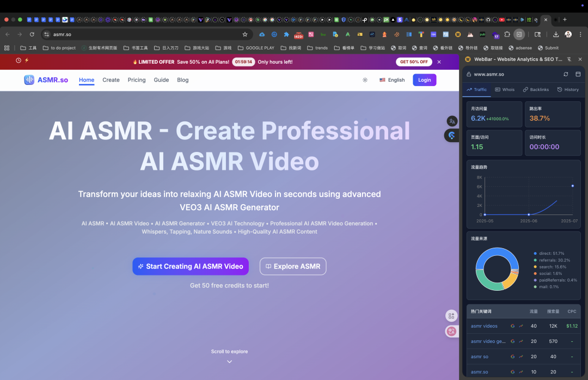Click Explore ASMR button
The image size is (588, 380).
click(x=293, y=266)
